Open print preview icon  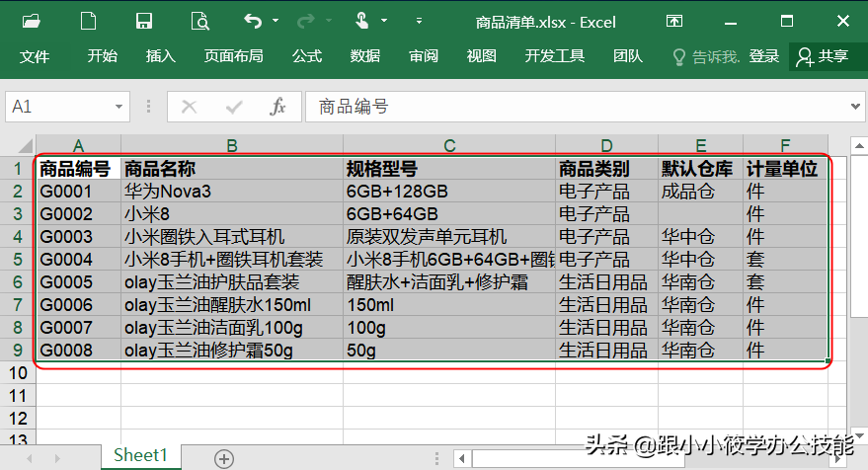(199, 22)
